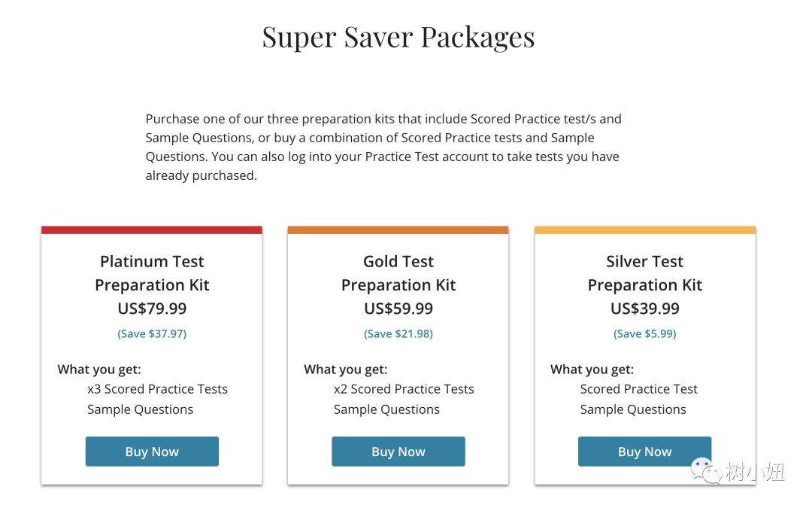
Task: Select the Platinum Test Preparation Kit title
Action: click(x=152, y=273)
